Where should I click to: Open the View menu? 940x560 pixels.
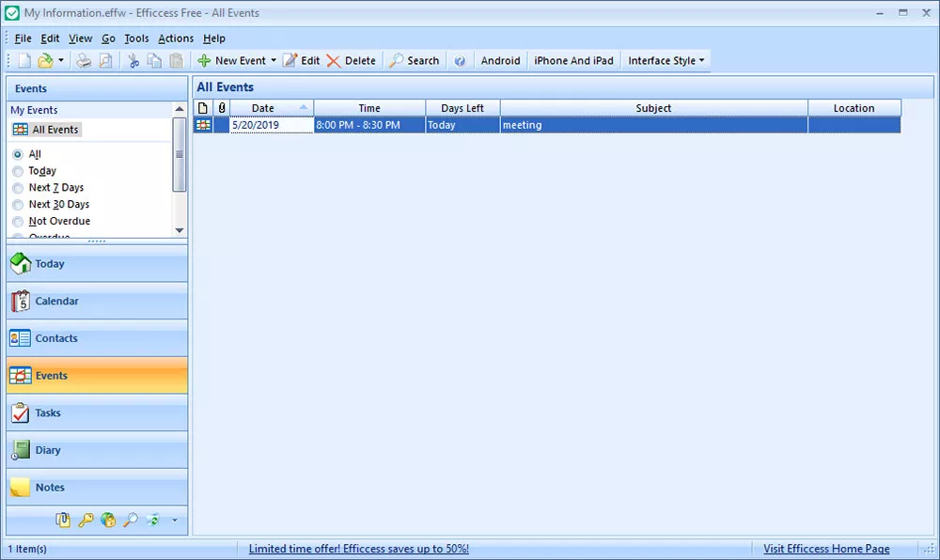click(80, 39)
